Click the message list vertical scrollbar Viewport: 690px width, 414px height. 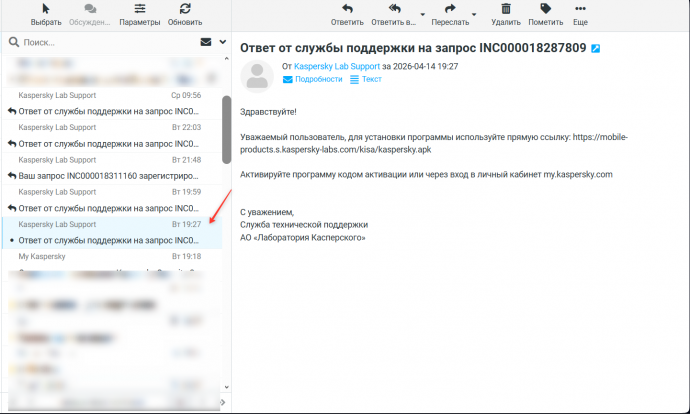226,130
